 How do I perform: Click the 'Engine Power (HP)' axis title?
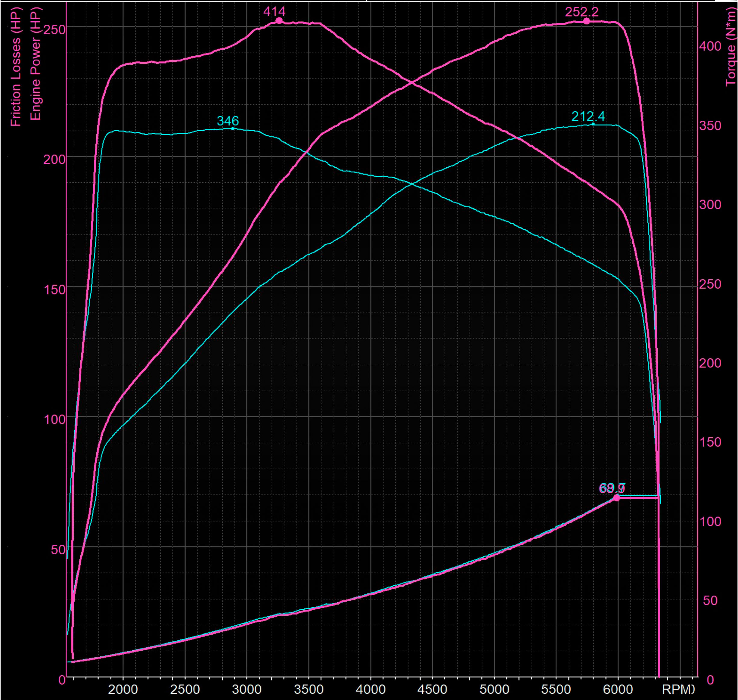(36, 63)
